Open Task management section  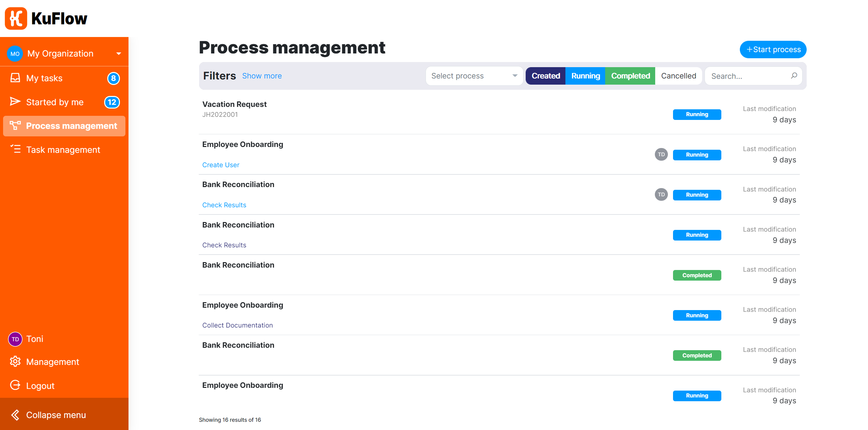point(63,150)
